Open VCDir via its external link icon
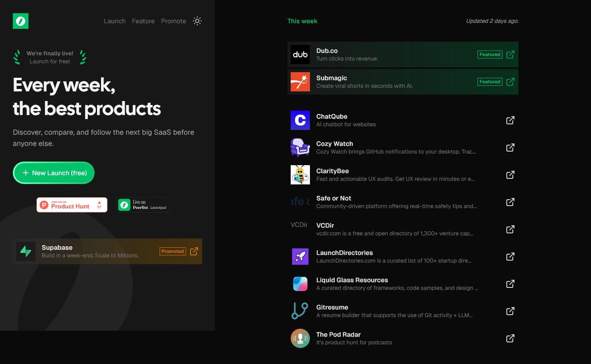The width and height of the screenshot is (591, 364). [510, 229]
